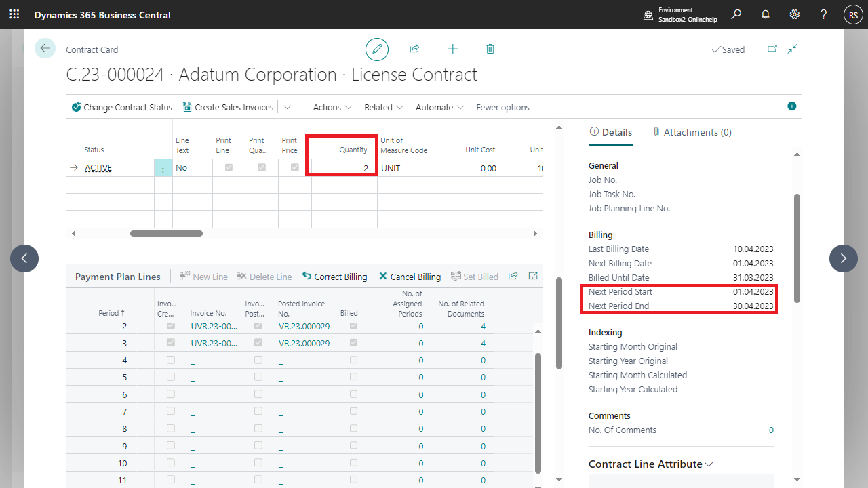Switch to the Attachments tab
Image resolution: width=868 pixels, height=488 pixels.
coord(692,132)
